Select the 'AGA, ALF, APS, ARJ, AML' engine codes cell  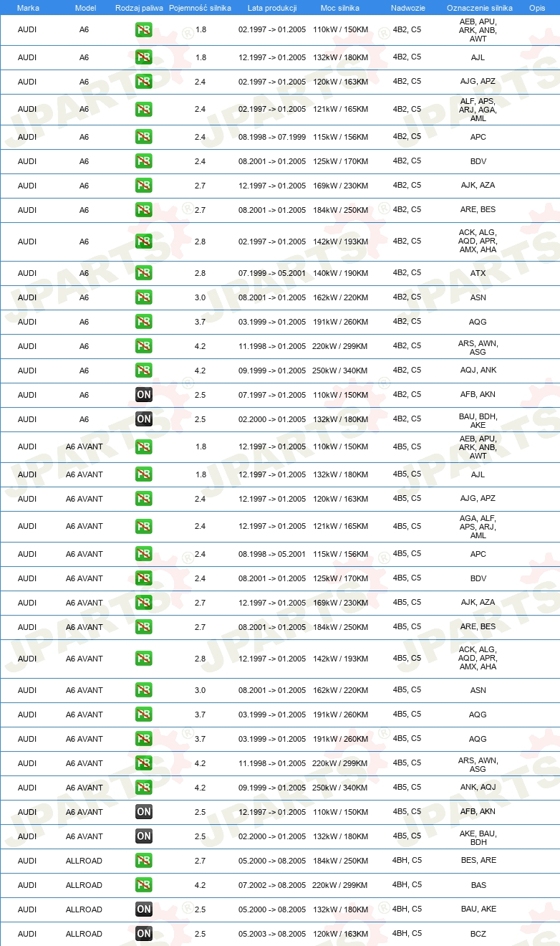[x=478, y=527]
